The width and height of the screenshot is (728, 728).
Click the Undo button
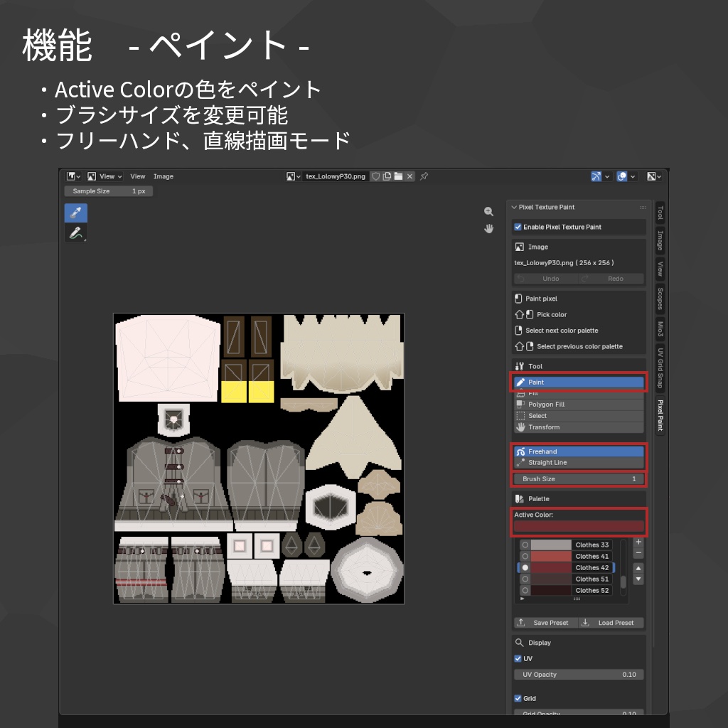point(546,279)
